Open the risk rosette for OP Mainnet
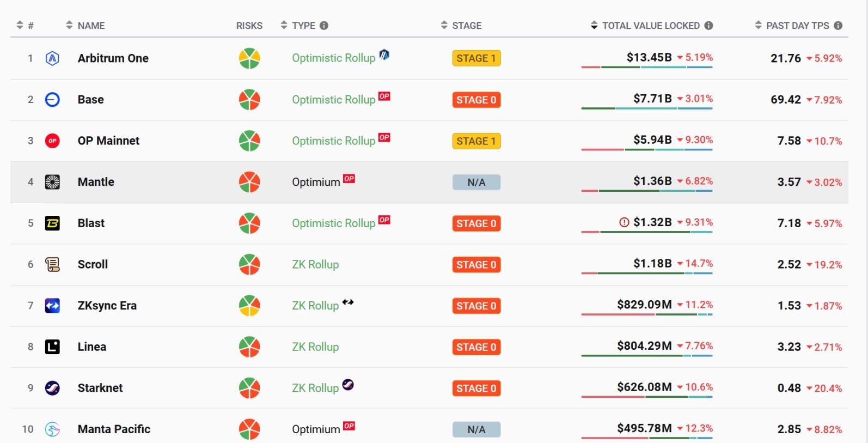 (249, 141)
